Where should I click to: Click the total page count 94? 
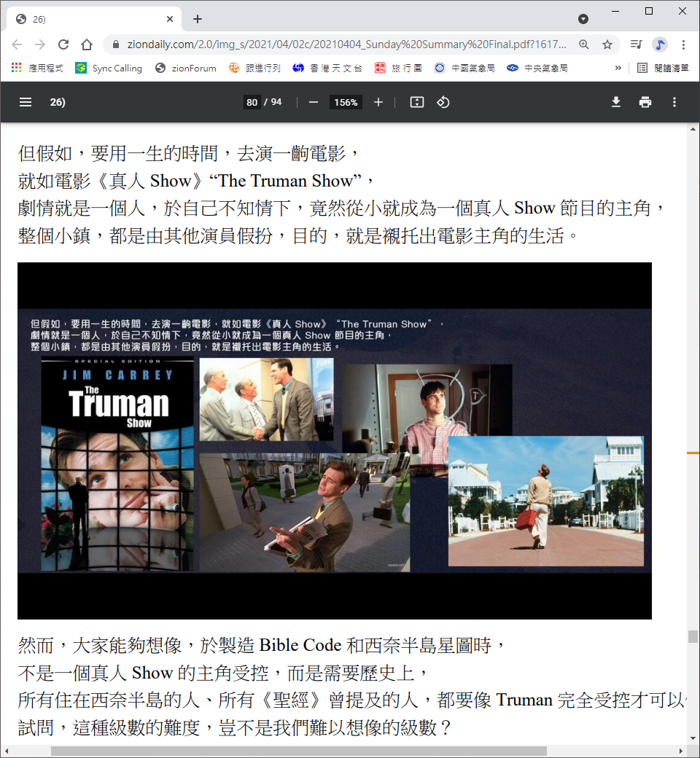pyautogui.click(x=276, y=102)
